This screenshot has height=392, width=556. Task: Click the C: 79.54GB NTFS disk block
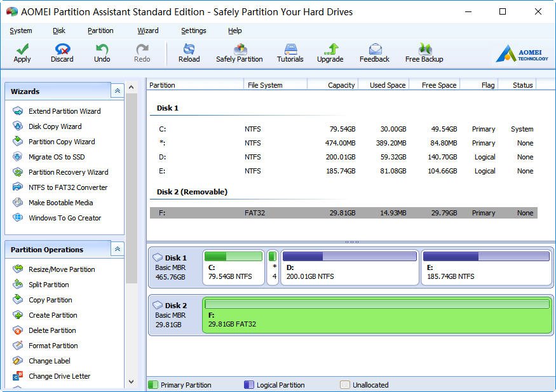point(234,267)
